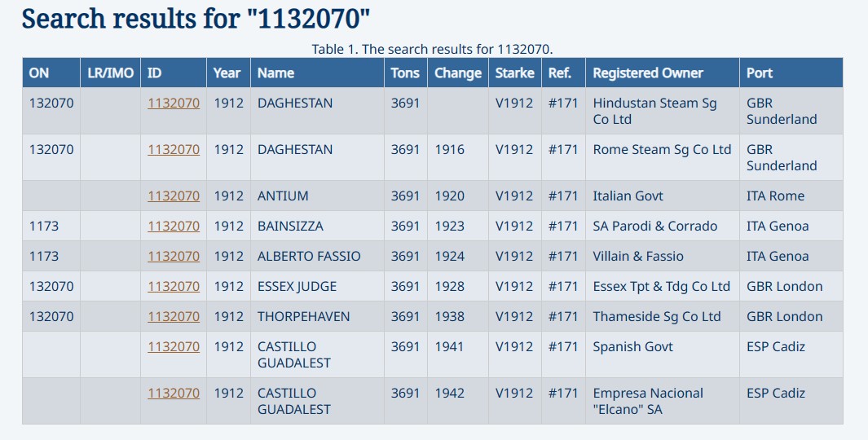
Task: Click the Ref. column header
Action: tap(560, 73)
